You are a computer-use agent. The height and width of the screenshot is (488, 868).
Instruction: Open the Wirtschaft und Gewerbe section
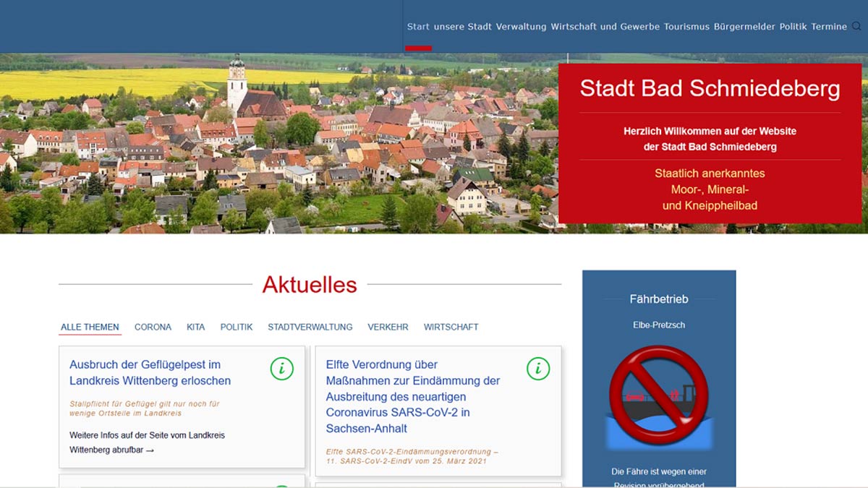click(604, 26)
